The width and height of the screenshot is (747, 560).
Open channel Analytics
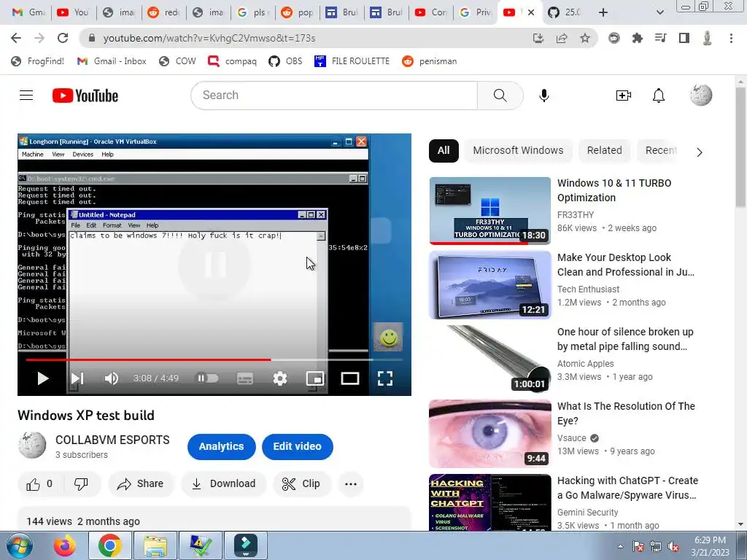coord(221,447)
